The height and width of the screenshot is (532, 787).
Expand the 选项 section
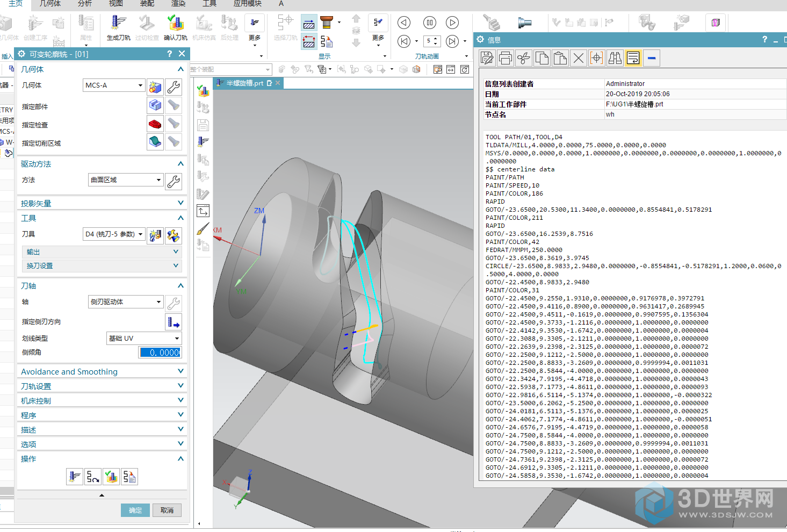click(180, 444)
